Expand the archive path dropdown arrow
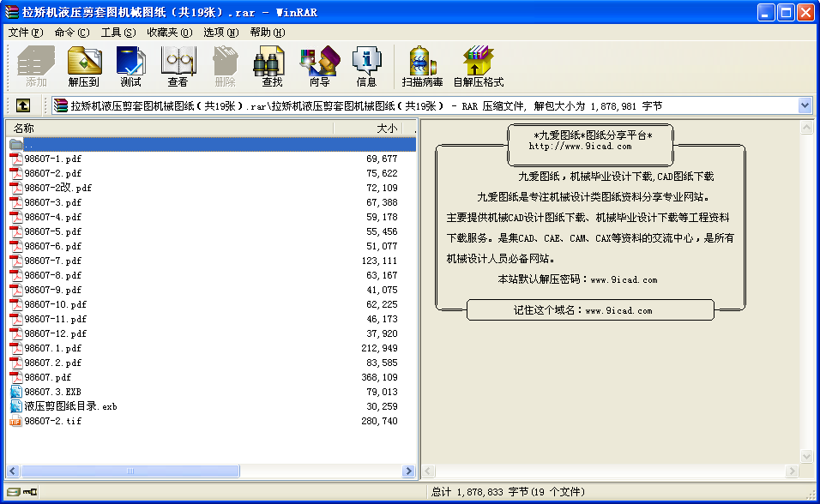820x504 pixels. pyautogui.click(x=805, y=105)
